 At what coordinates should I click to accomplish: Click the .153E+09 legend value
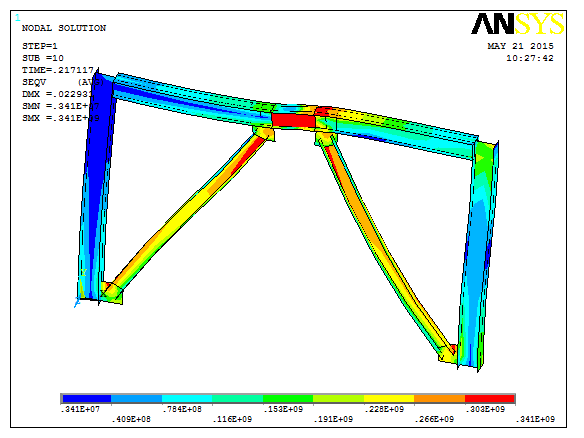[283, 409]
